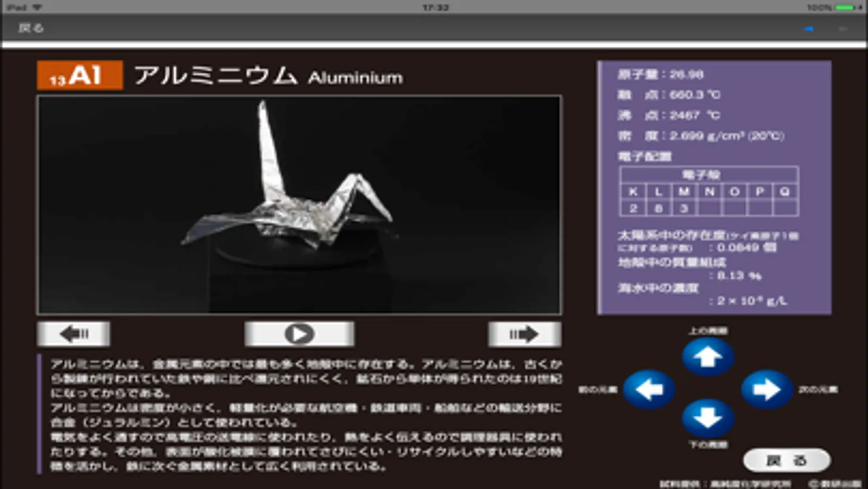Tap the 0.0849 abundance value

tap(746, 248)
